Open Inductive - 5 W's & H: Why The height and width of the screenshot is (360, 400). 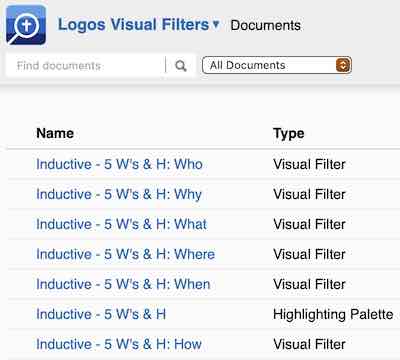point(119,194)
